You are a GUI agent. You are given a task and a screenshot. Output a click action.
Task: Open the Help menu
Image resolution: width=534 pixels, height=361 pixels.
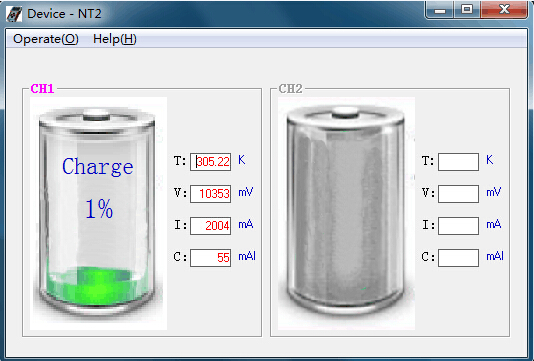tap(115, 39)
